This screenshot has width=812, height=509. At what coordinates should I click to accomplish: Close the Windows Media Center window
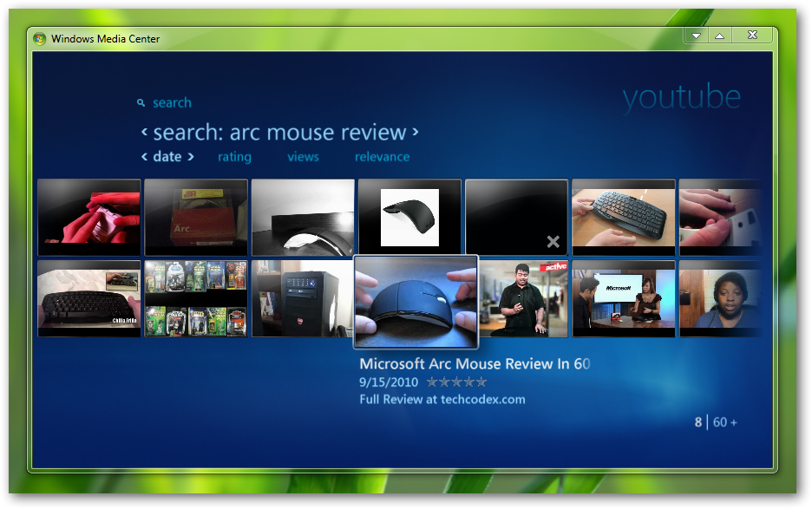752,36
